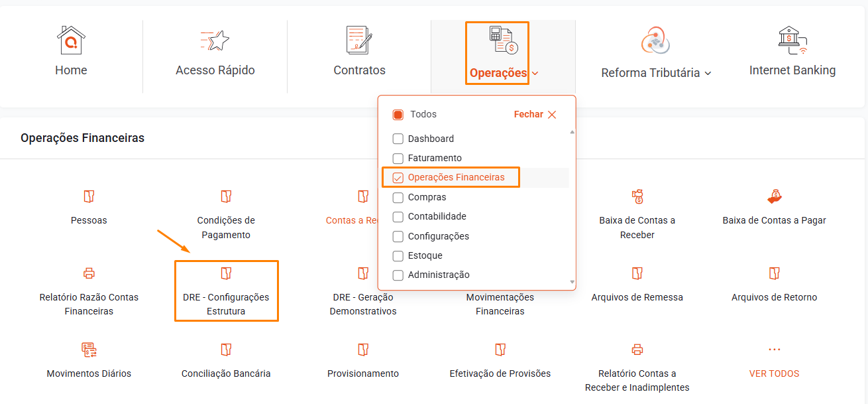
Task: Open the Baixa de Contas a Pagar icon
Action: (x=774, y=196)
